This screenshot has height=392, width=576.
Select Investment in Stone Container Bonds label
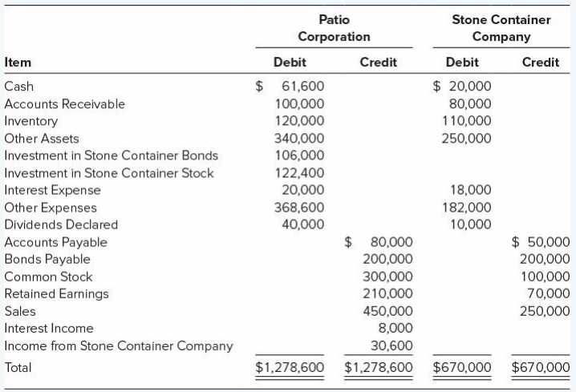pos(112,156)
